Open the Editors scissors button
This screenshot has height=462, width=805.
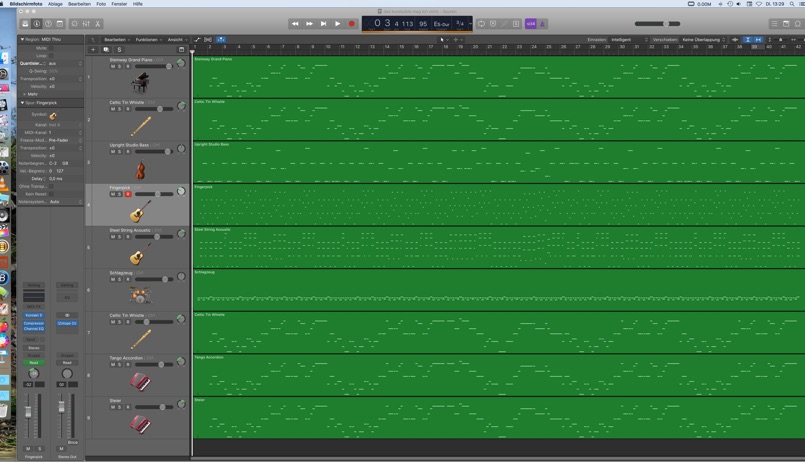click(98, 24)
